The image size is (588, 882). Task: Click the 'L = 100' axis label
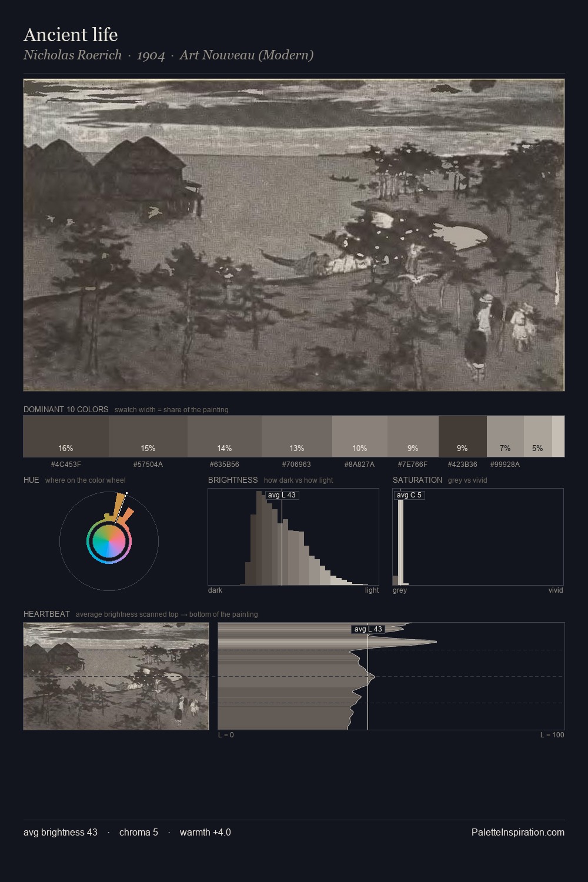[x=552, y=735]
